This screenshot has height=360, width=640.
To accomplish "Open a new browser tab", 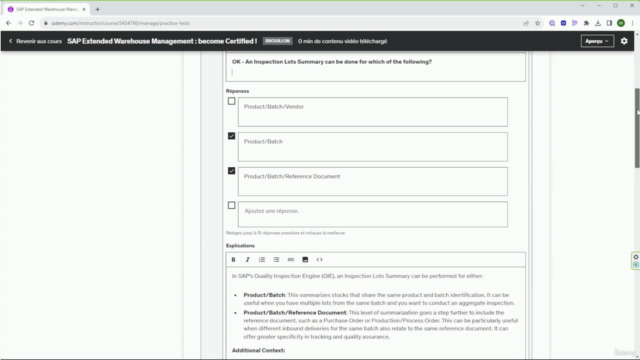I will coord(97,9).
